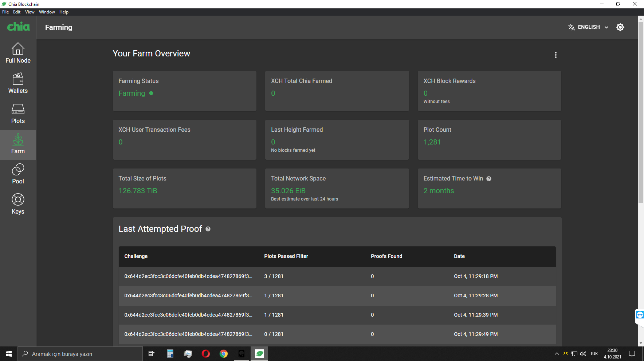Show hidden tray icons chevron

[x=557, y=354]
